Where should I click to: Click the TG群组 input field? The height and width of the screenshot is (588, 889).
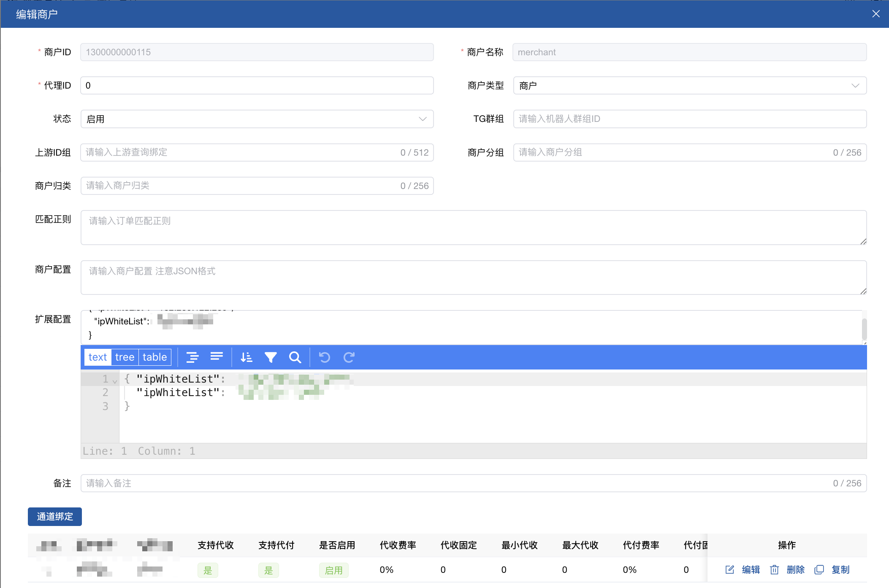(x=690, y=119)
